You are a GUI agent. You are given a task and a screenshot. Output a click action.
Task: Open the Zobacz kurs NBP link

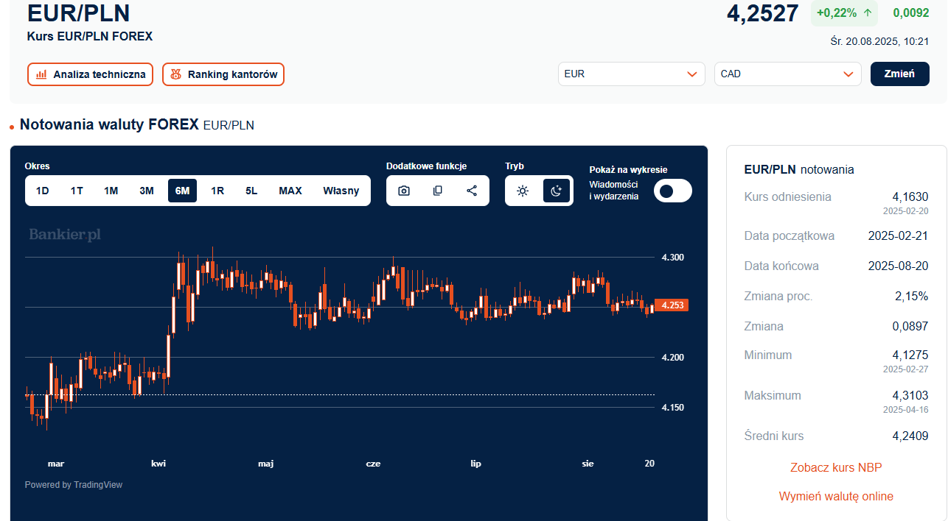[836, 467]
